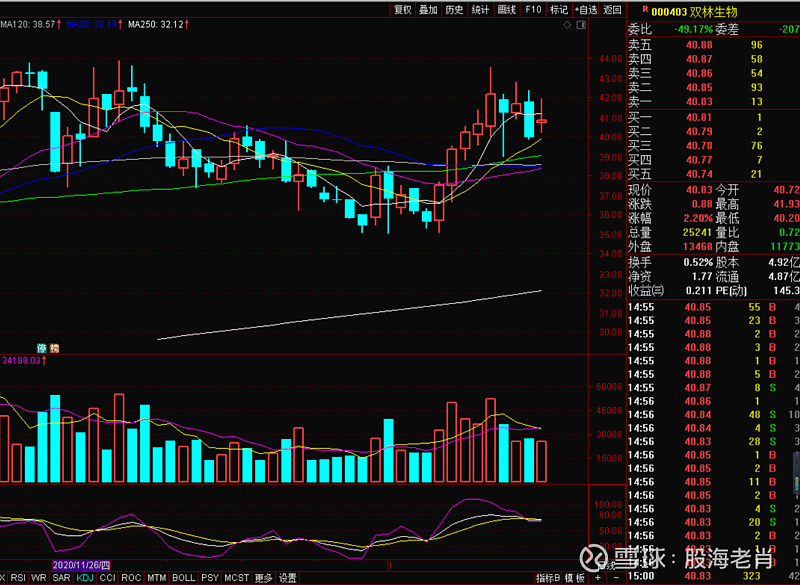Click the 复权 toolbar button
This screenshot has height=585, width=800.
coord(403,10)
